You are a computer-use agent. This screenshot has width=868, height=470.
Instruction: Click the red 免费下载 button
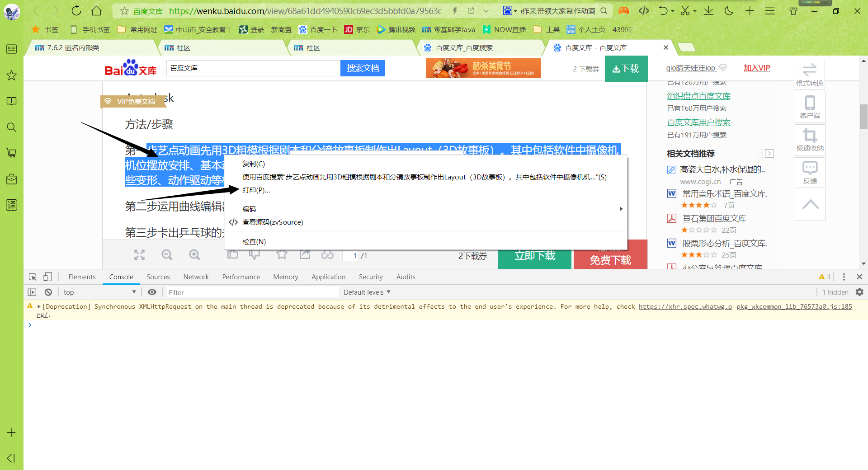point(610,259)
